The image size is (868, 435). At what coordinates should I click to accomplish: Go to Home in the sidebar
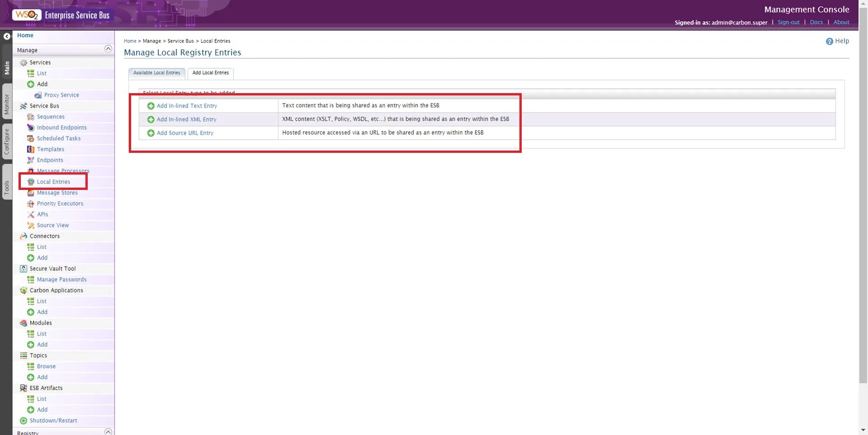25,35
